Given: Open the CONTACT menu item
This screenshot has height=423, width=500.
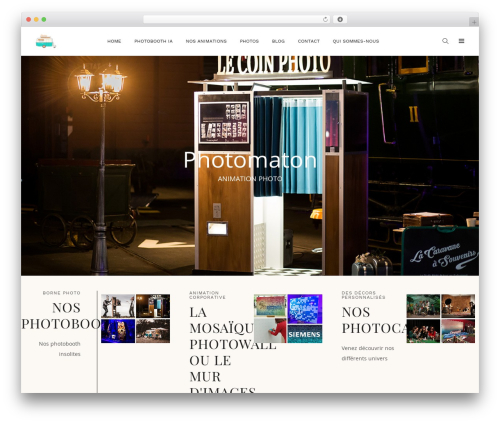Looking at the screenshot, I should [x=308, y=41].
